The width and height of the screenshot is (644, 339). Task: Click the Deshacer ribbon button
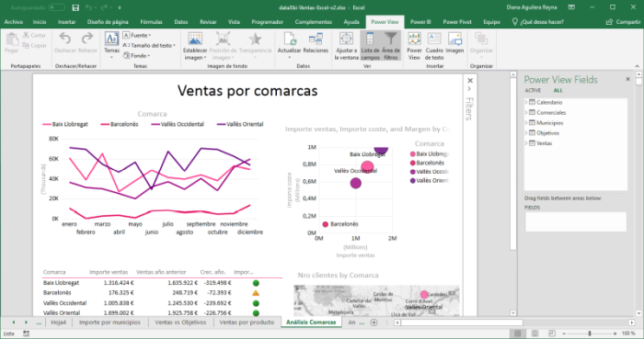(x=65, y=43)
